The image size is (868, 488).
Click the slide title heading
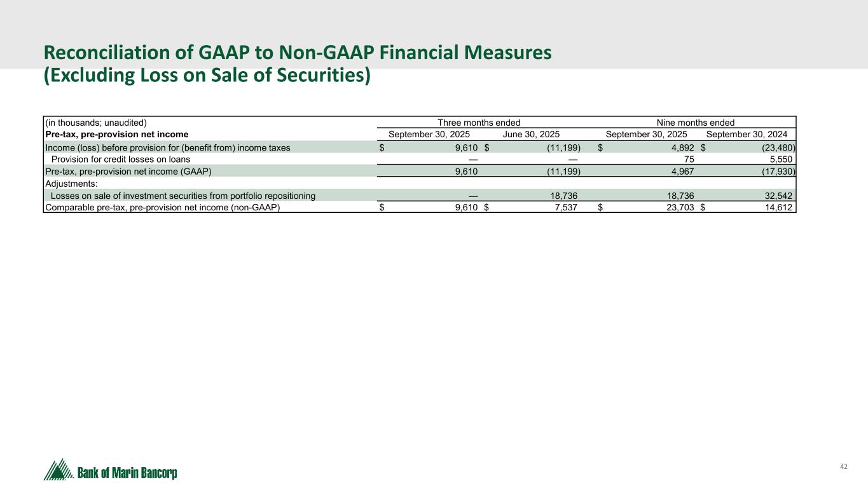click(297, 64)
